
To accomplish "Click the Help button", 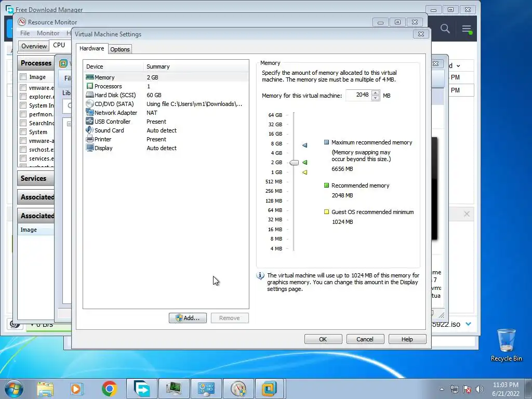I will tap(407, 339).
